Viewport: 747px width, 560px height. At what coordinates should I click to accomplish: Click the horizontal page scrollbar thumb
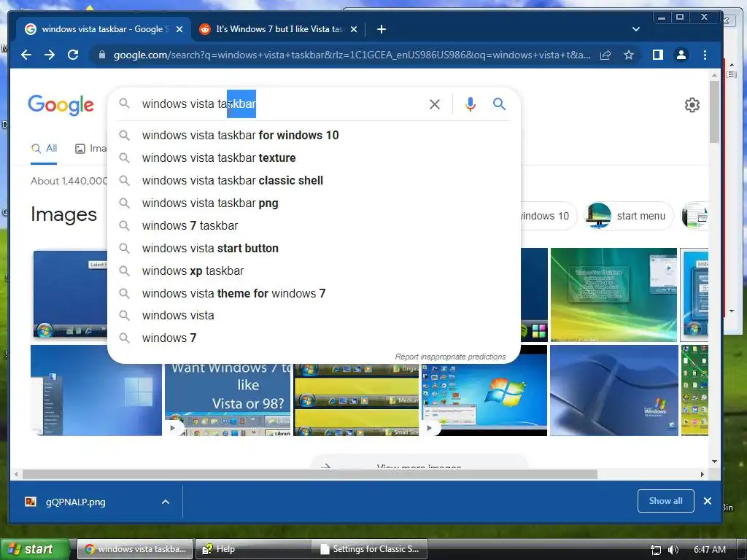309,474
